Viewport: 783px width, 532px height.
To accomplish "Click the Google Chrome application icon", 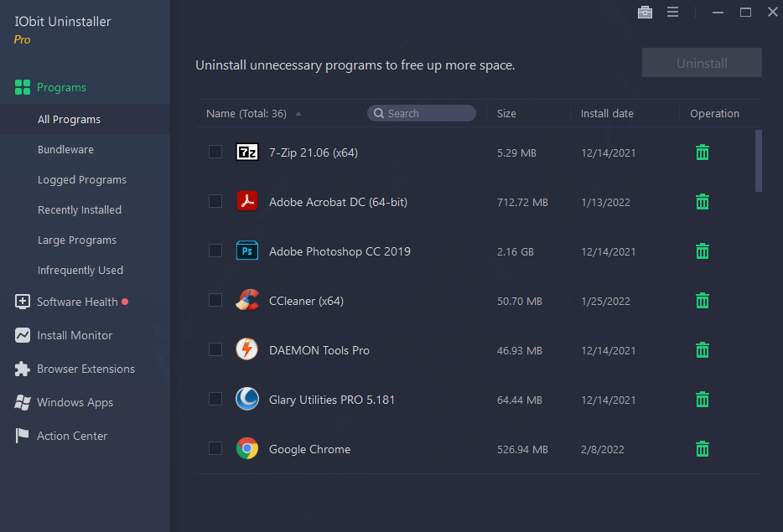I will pos(247,448).
